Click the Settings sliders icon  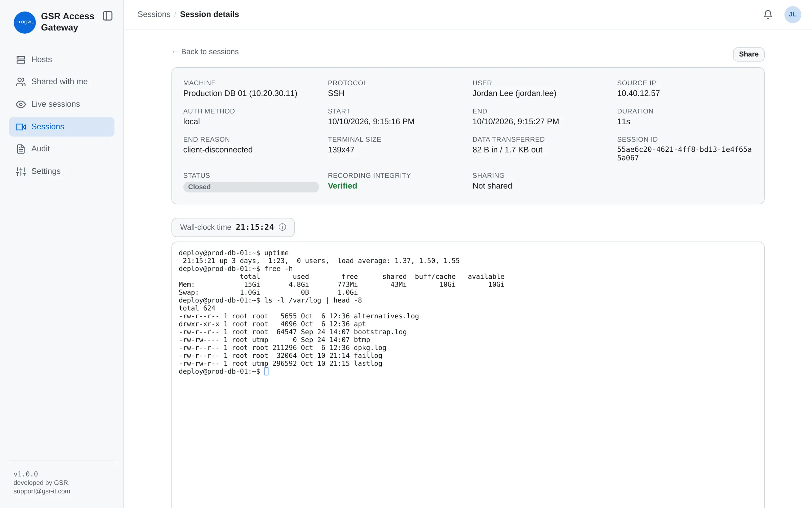tap(21, 172)
